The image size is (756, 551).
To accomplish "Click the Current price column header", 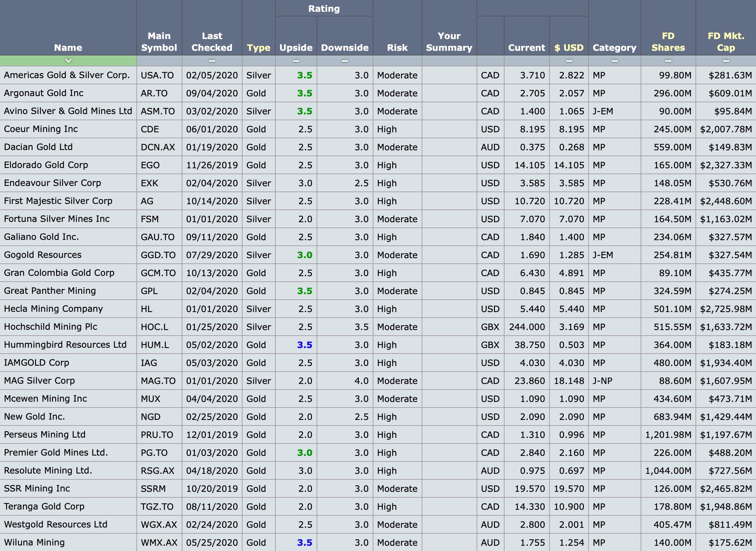I will pyautogui.click(x=526, y=48).
